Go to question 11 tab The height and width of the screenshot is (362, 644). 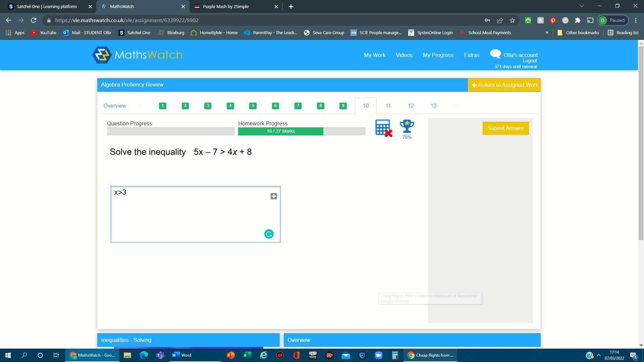point(388,106)
